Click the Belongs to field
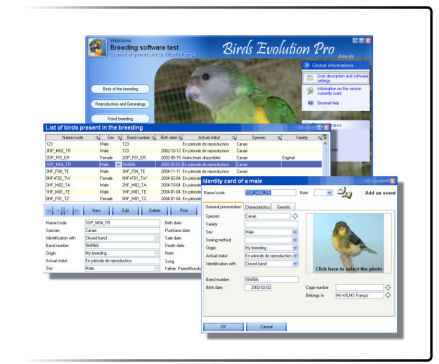Screen dimensions: 439x364 (x=359, y=295)
